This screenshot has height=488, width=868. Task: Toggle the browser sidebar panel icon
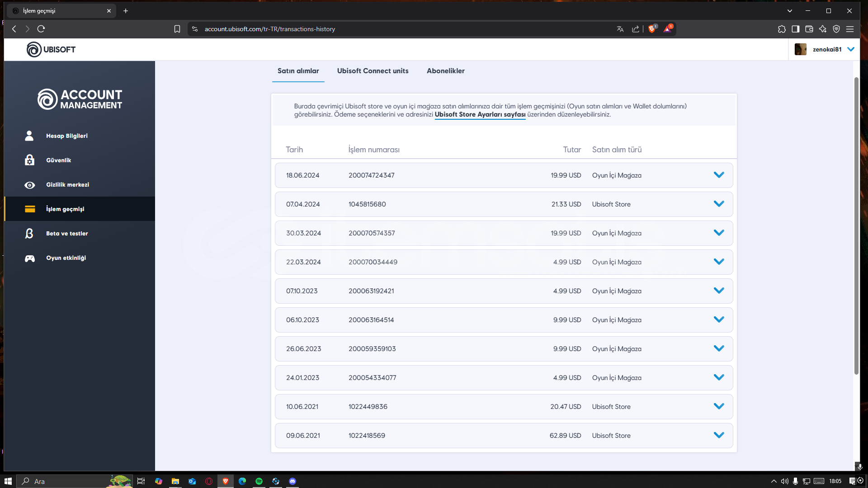click(796, 29)
